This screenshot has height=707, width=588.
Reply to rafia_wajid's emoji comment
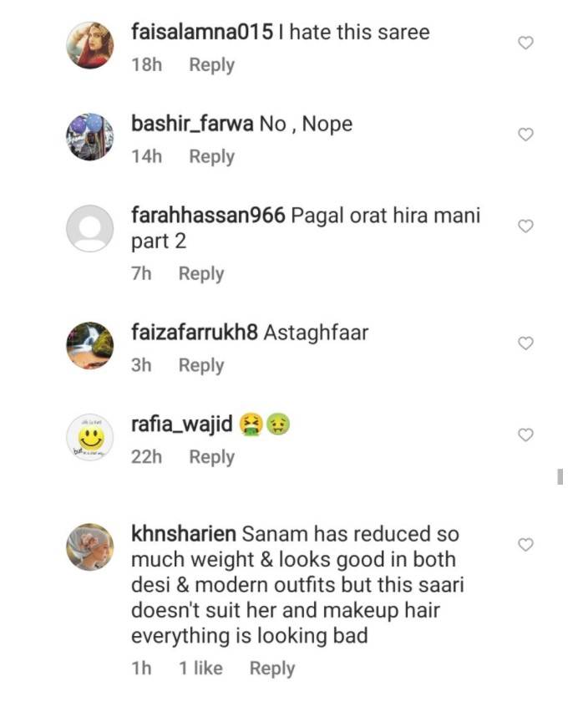tap(212, 457)
